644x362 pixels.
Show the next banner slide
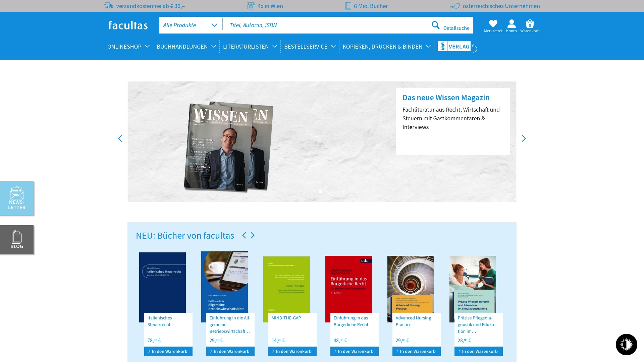tap(524, 138)
